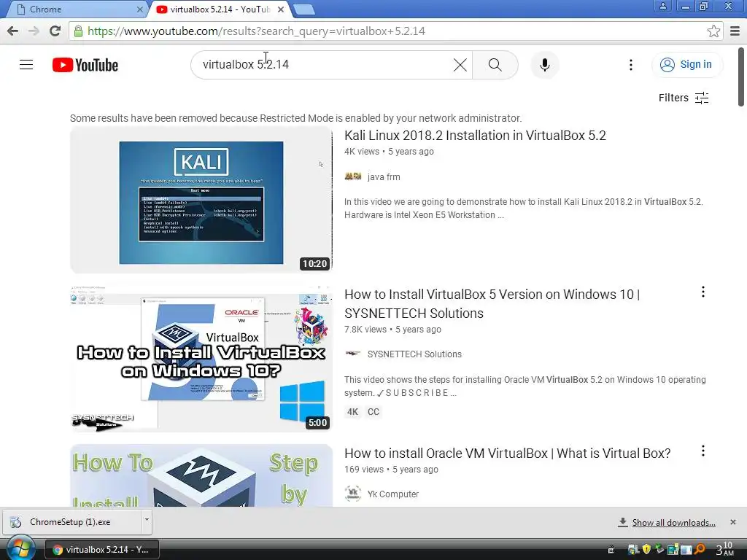Open title Kali Linux 2018.2 Installation in VirtualBox 5.2
This screenshot has width=747, height=560.
click(475, 135)
